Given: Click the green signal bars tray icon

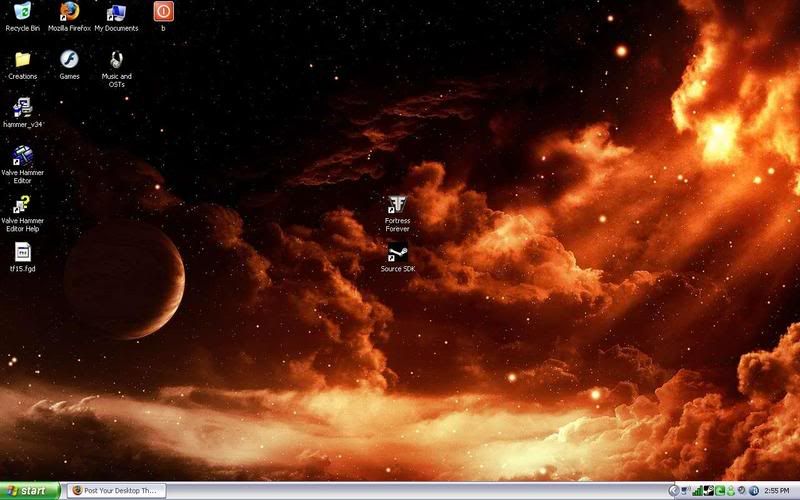Looking at the screenshot, I should pos(697,491).
